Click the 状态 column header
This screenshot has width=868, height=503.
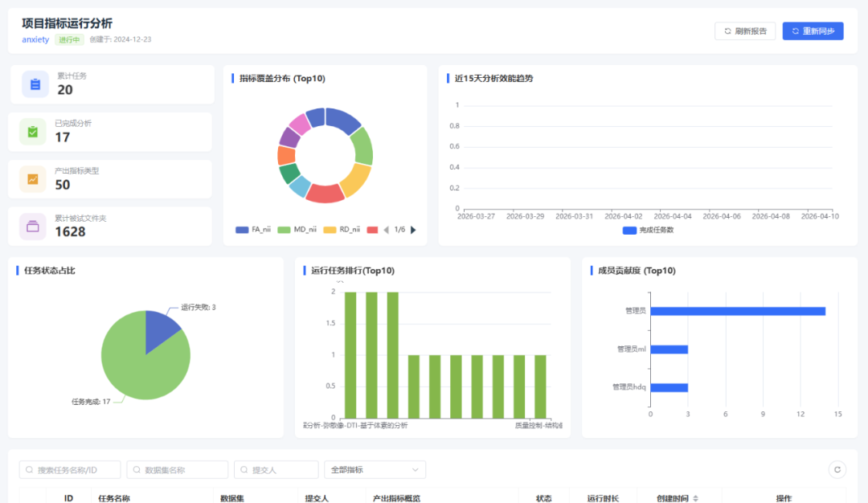(543, 498)
